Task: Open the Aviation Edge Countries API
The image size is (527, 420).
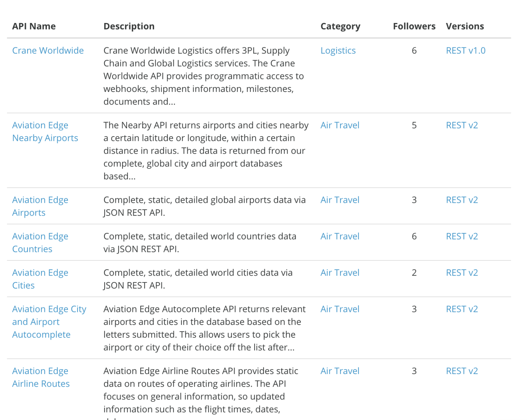Action: 40,243
